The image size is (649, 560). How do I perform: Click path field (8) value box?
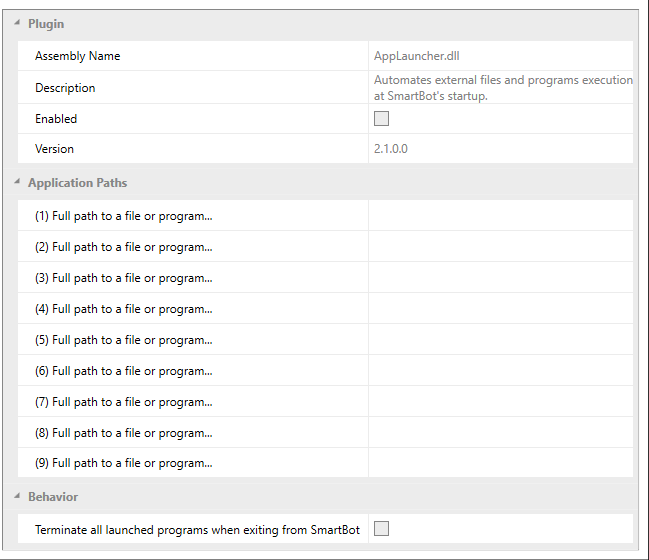click(501, 433)
